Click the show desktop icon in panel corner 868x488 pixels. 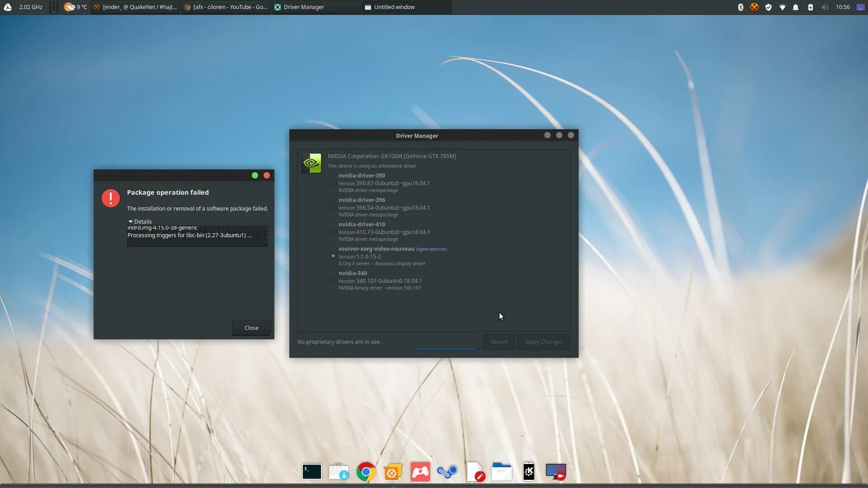coord(861,7)
